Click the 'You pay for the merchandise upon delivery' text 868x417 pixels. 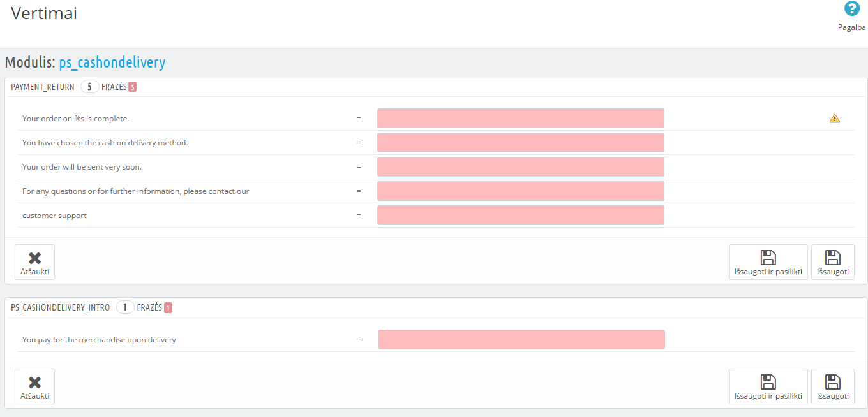pyautogui.click(x=99, y=340)
